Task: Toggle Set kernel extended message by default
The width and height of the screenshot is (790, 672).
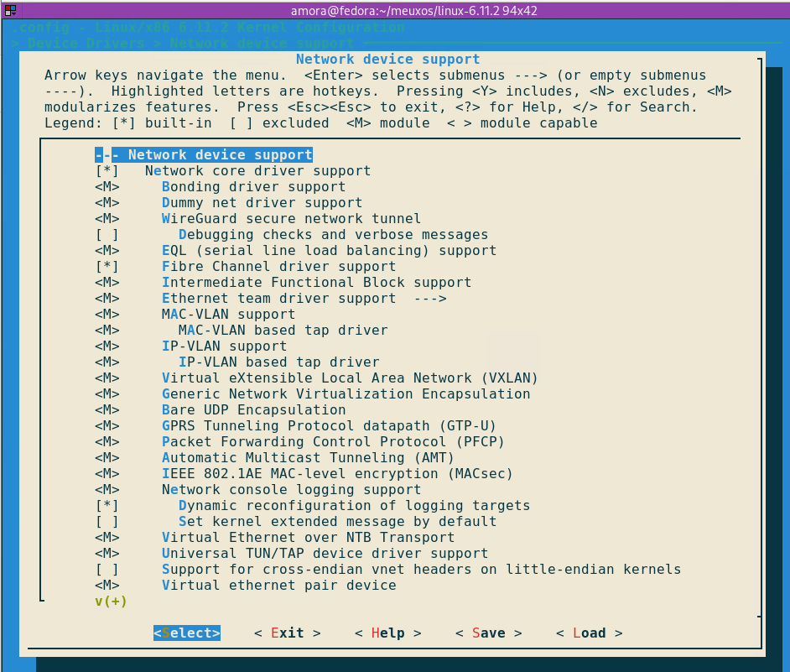Action: [x=107, y=522]
